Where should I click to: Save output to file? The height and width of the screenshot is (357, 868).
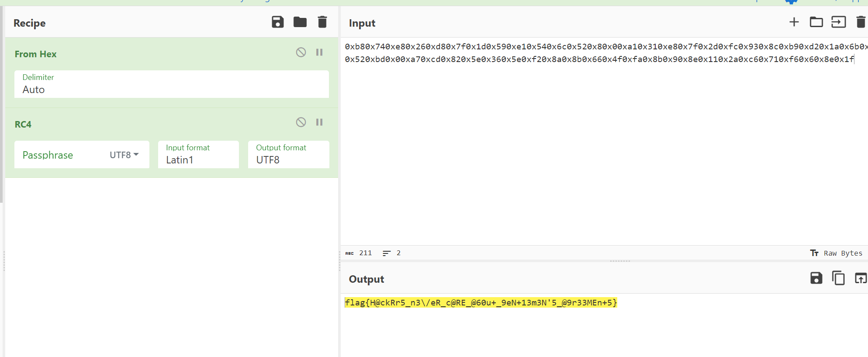[x=816, y=278]
